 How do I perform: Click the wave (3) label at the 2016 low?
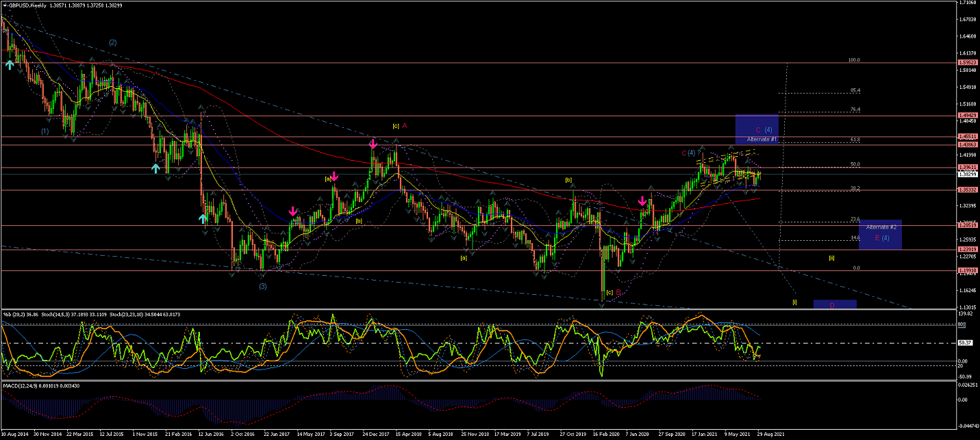click(x=262, y=286)
